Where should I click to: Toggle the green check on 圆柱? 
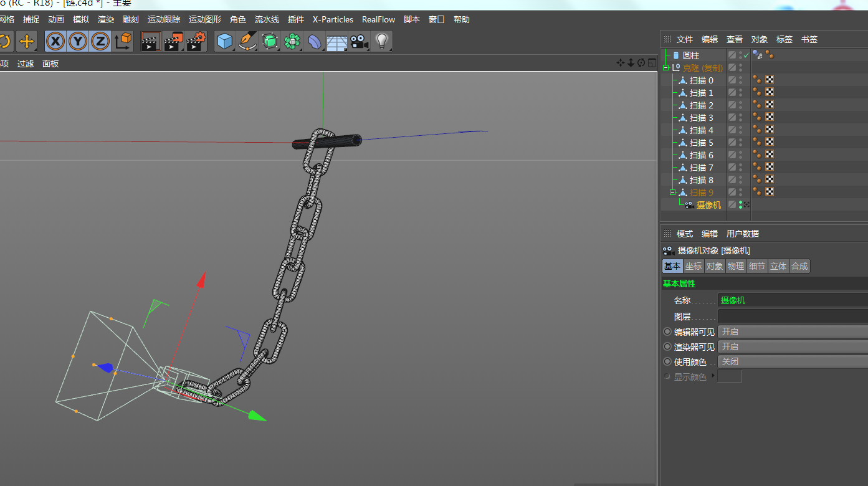[x=746, y=55]
